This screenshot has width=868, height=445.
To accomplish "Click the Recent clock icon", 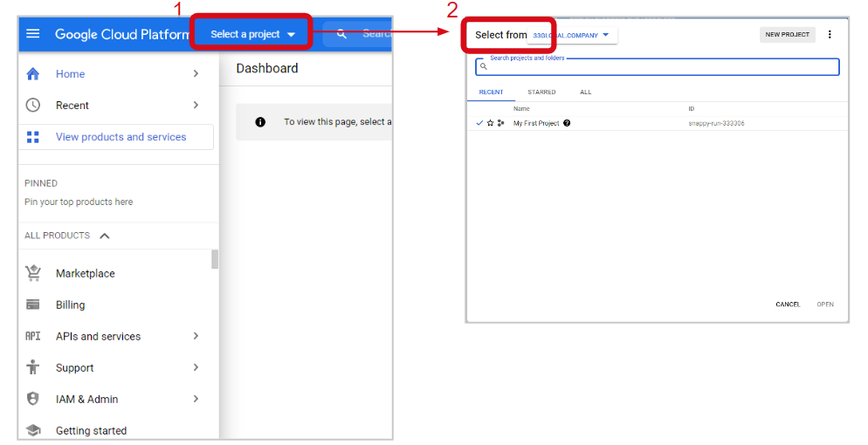I will pos(32,105).
